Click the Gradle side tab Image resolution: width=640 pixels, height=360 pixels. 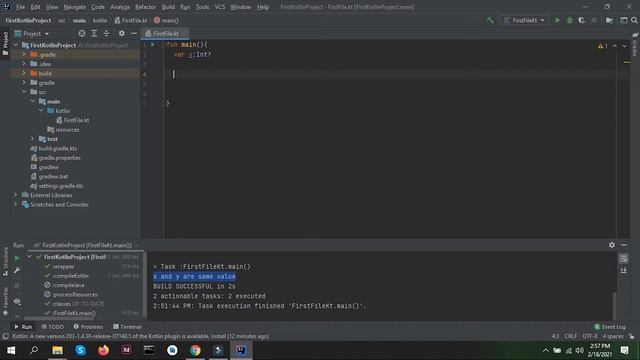point(635,46)
